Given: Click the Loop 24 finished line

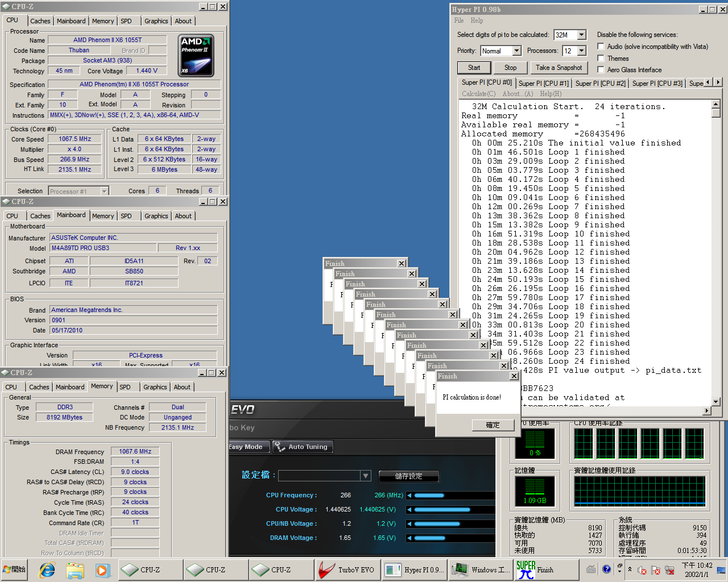Looking at the screenshot, I should [572, 361].
